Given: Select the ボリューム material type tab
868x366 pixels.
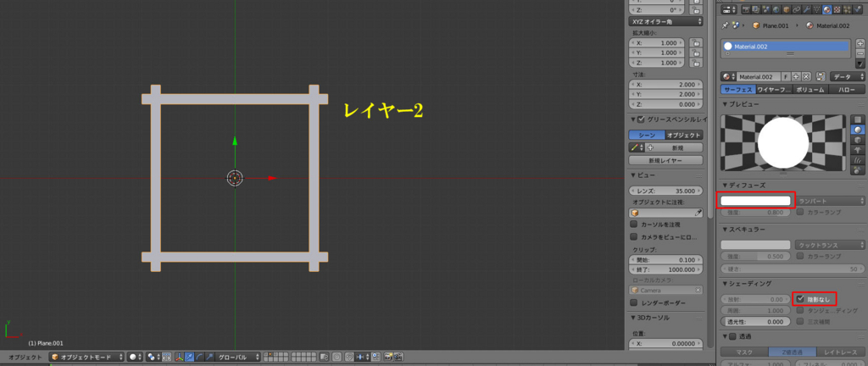Looking at the screenshot, I should coord(810,90).
